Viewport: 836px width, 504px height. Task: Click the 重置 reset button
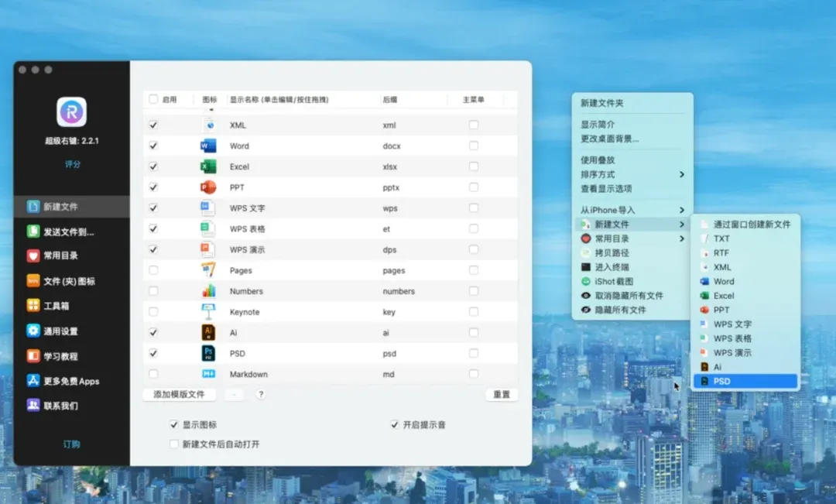coord(501,394)
